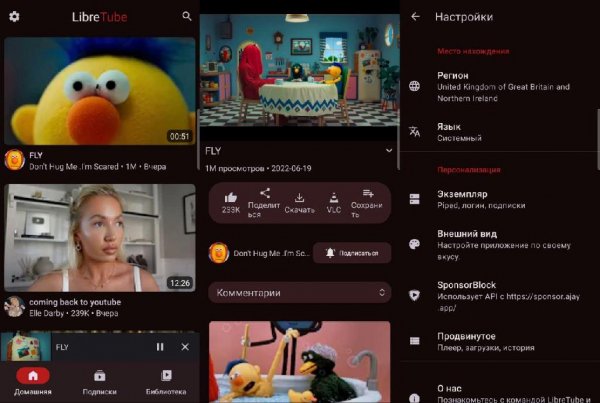
Task: Pause the FLY mini player
Action: pyautogui.click(x=160, y=347)
